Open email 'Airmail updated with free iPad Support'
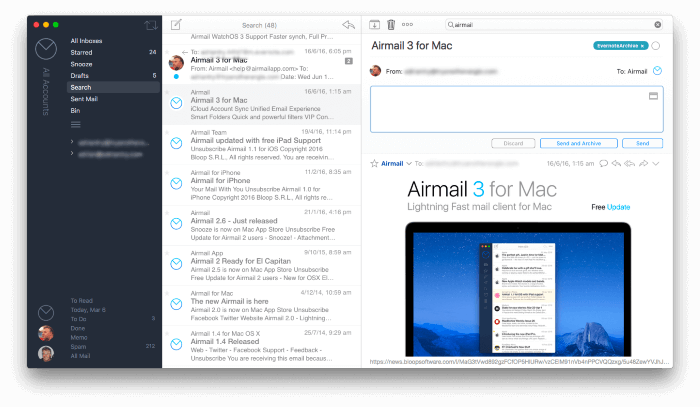 click(x=262, y=145)
